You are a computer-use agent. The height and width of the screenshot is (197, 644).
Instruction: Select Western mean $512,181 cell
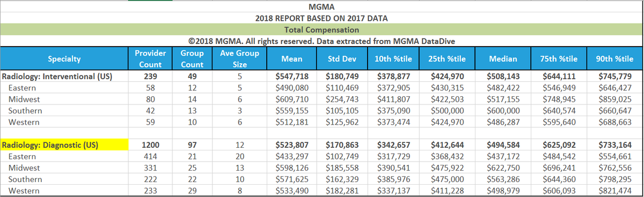292,122
